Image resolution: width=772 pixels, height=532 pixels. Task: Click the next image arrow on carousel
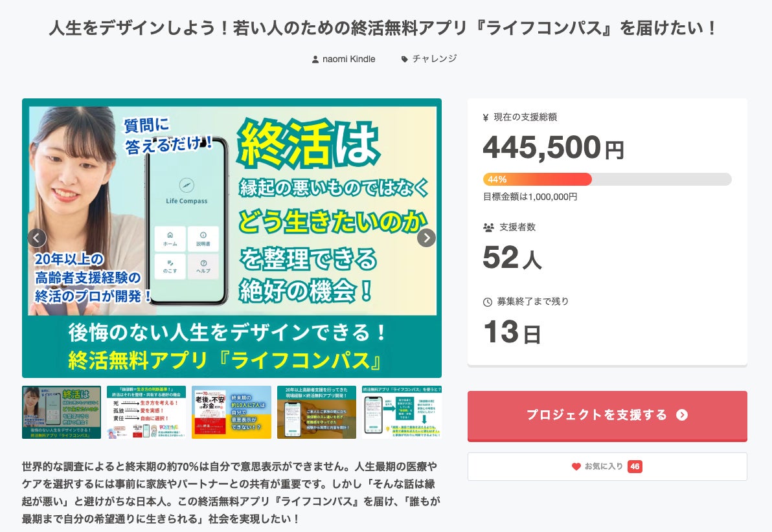(426, 238)
